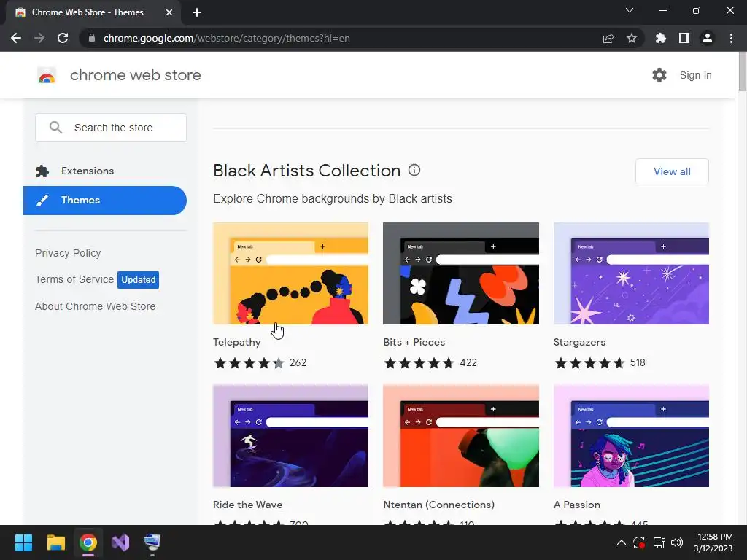This screenshot has height=560, width=747.
Task: Bookmark this page with the star icon
Action: pos(631,38)
